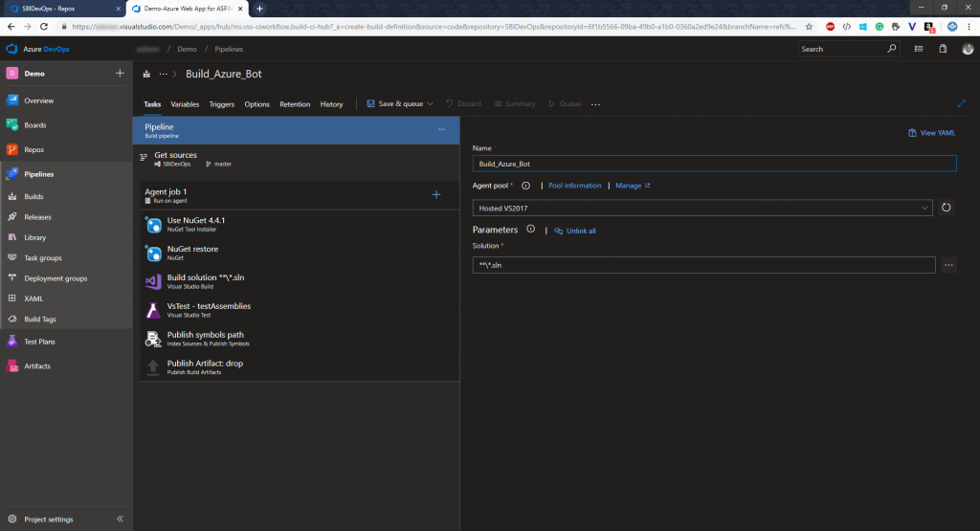
Task: Select the NuGet restore task
Action: click(300, 253)
